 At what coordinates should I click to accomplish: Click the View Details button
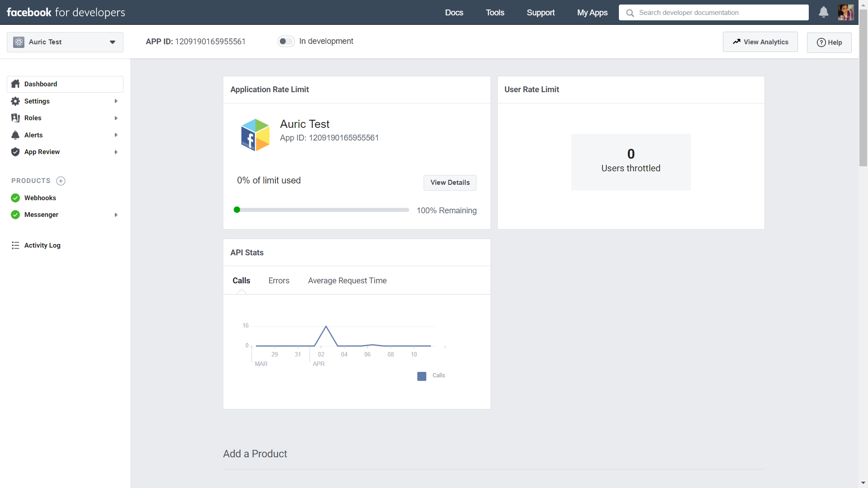click(x=450, y=183)
